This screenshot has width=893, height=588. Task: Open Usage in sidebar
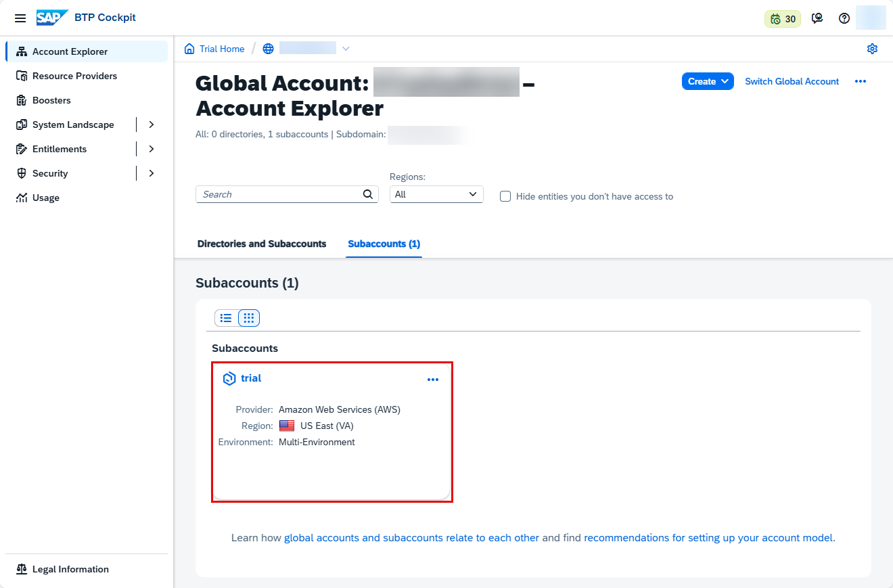click(46, 198)
